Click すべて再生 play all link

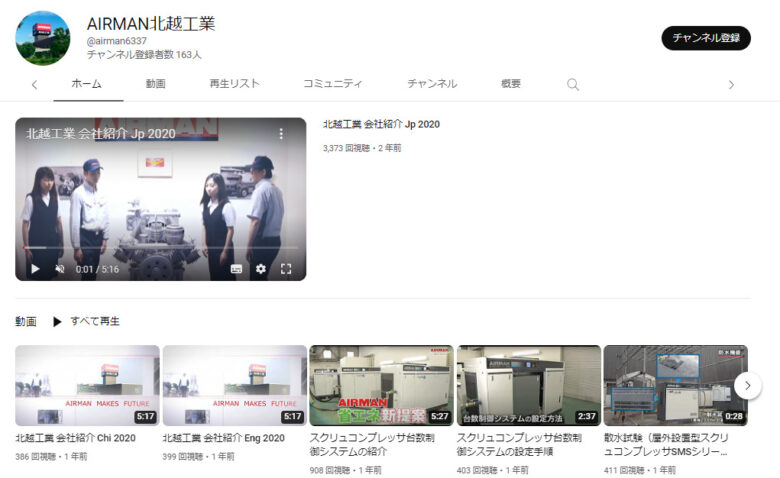point(95,321)
